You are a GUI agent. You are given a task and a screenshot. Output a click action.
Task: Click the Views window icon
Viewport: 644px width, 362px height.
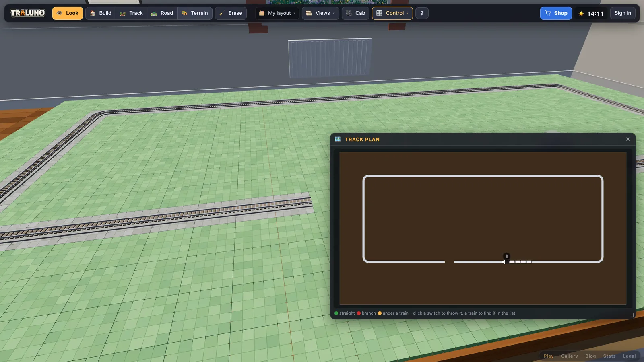[x=309, y=13]
